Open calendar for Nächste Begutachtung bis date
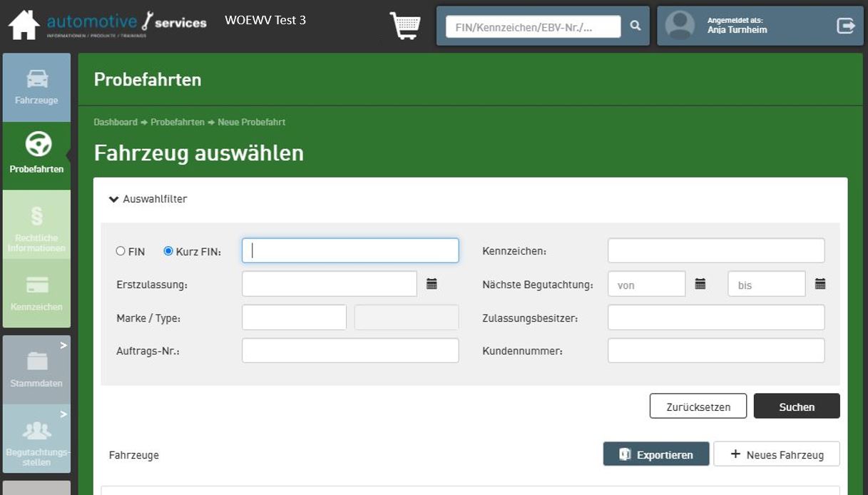This screenshot has height=495, width=868. (820, 284)
